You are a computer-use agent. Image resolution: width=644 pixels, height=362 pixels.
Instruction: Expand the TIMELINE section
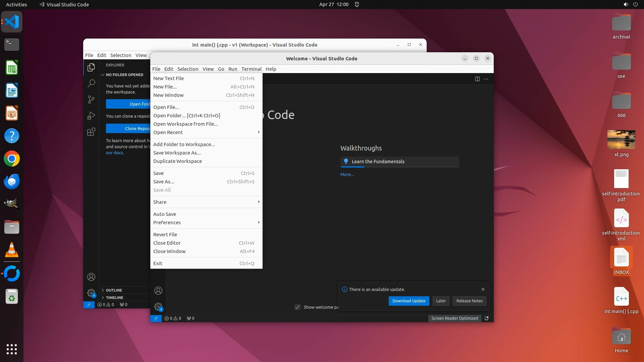(x=114, y=298)
